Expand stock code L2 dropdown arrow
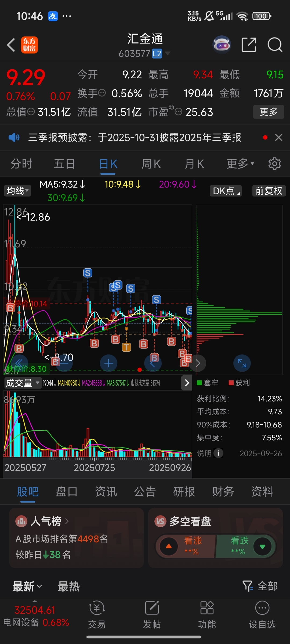This screenshot has width=290, height=644. pyautogui.click(x=168, y=53)
